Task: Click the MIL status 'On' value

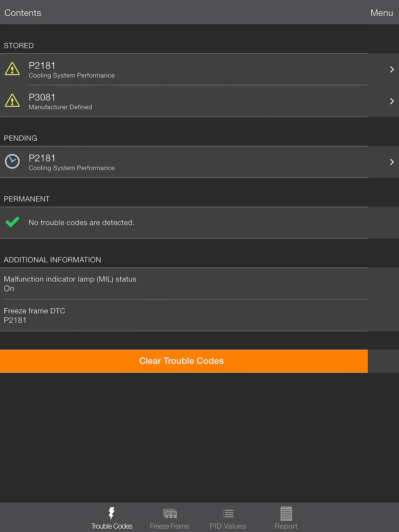Action: coord(9,289)
